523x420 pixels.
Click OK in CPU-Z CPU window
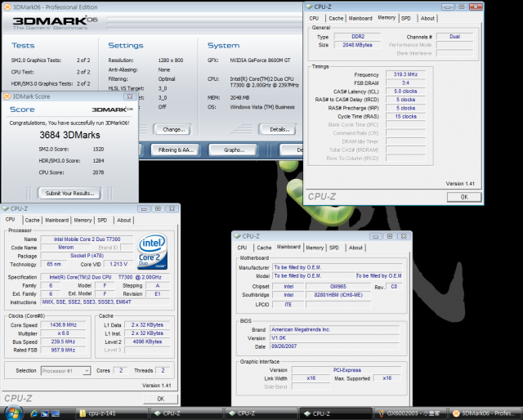[x=160, y=399]
